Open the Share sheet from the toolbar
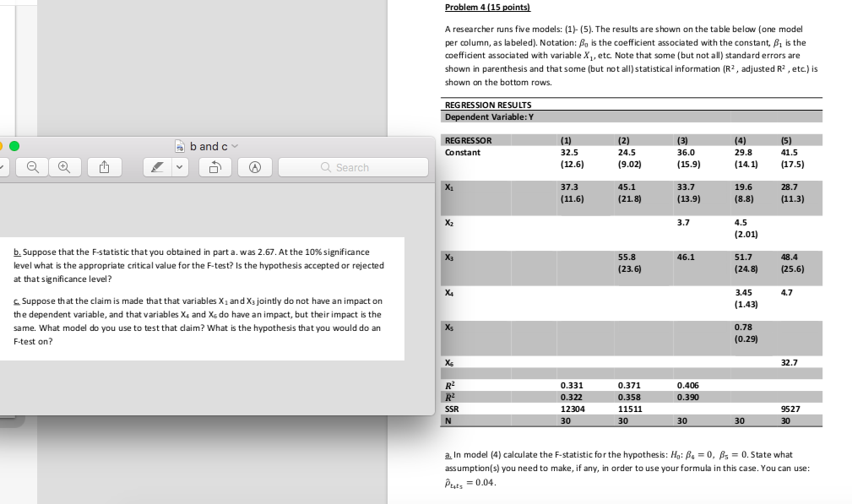 (104, 166)
